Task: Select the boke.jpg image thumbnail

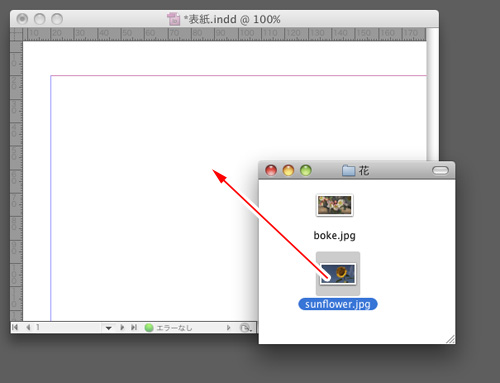Action: coord(334,205)
